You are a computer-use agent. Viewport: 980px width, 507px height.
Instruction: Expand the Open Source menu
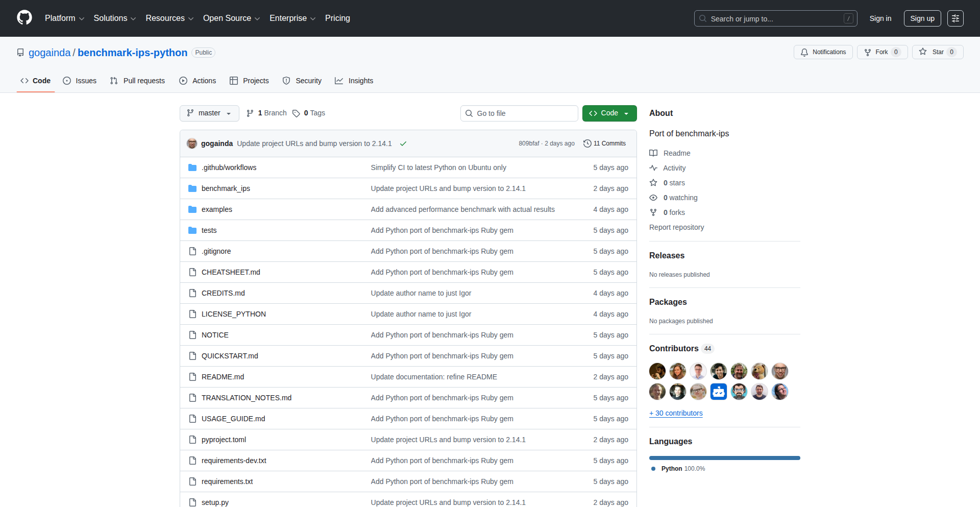pos(231,18)
